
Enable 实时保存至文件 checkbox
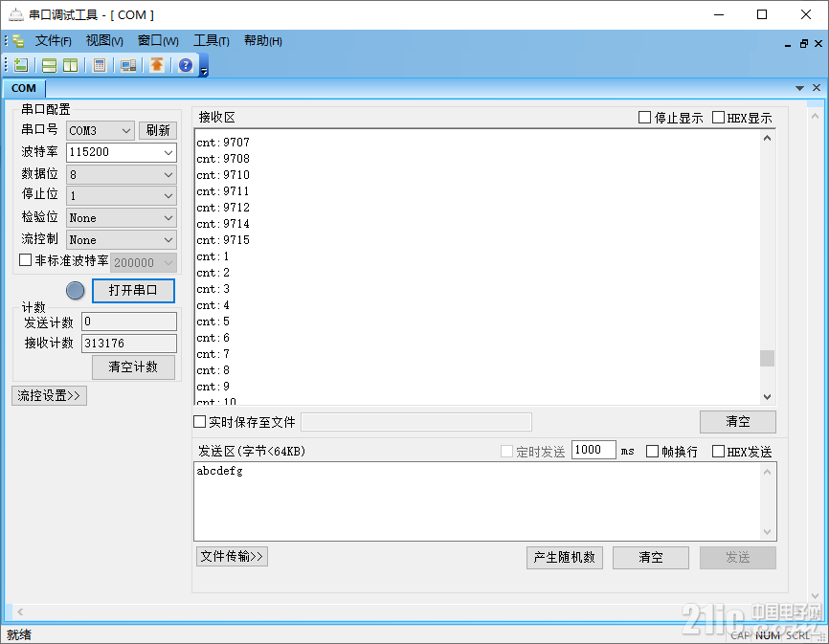pos(199,422)
